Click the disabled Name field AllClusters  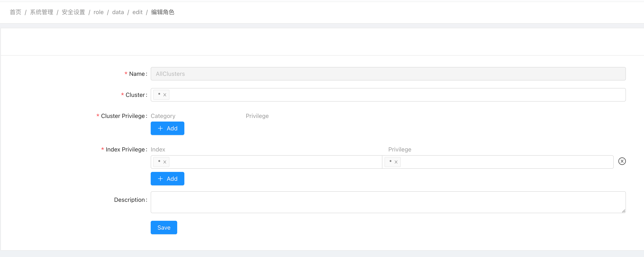[388, 74]
